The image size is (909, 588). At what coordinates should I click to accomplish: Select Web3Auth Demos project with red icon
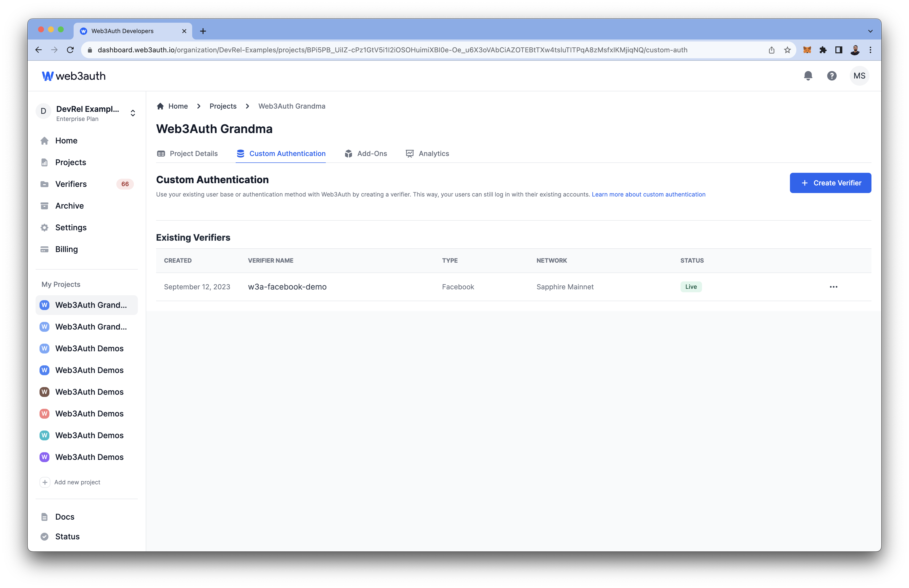pyautogui.click(x=86, y=414)
